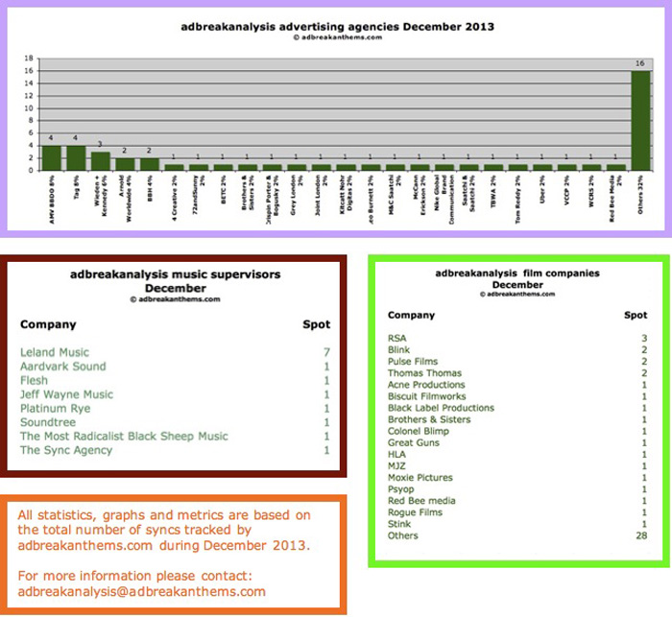
Task: Select MJZ in film companies list
Action: [x=396, y=465]
